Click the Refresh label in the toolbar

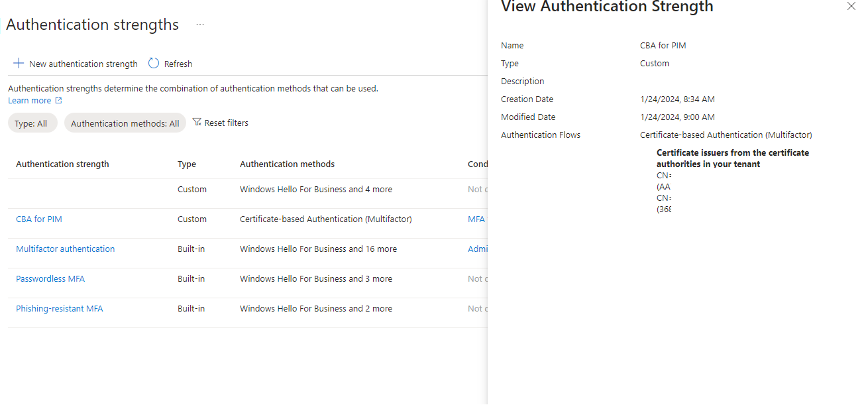(x=178, y=64)
